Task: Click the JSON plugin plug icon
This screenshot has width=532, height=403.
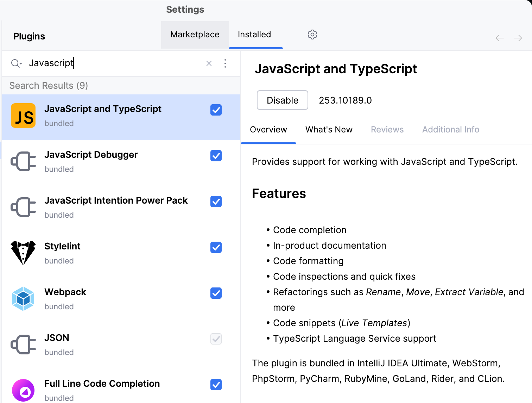Action: 23,344
